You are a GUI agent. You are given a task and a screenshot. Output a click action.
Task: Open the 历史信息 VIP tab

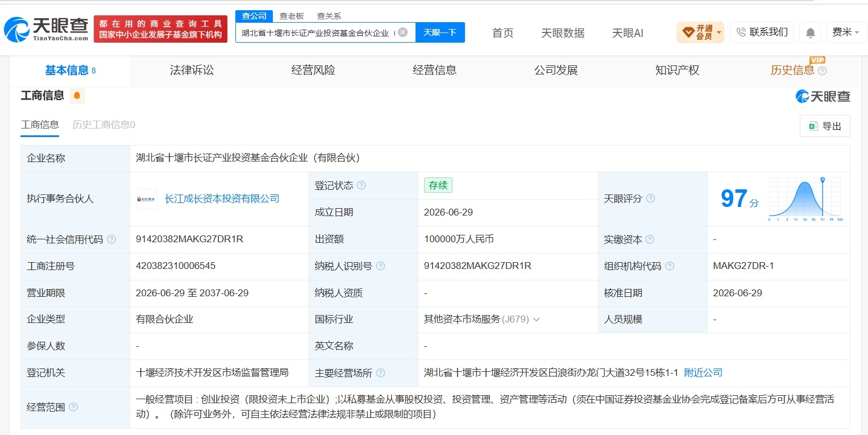(x=792, y=71)
